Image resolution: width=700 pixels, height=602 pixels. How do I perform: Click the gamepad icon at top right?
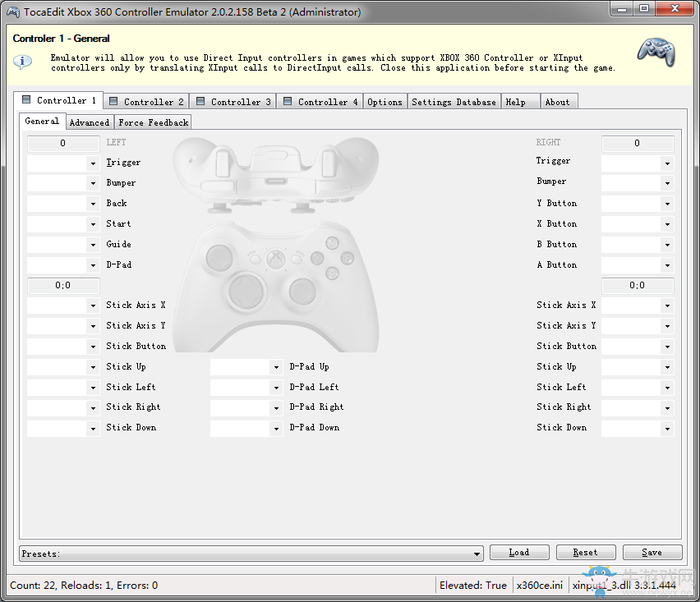656,53
